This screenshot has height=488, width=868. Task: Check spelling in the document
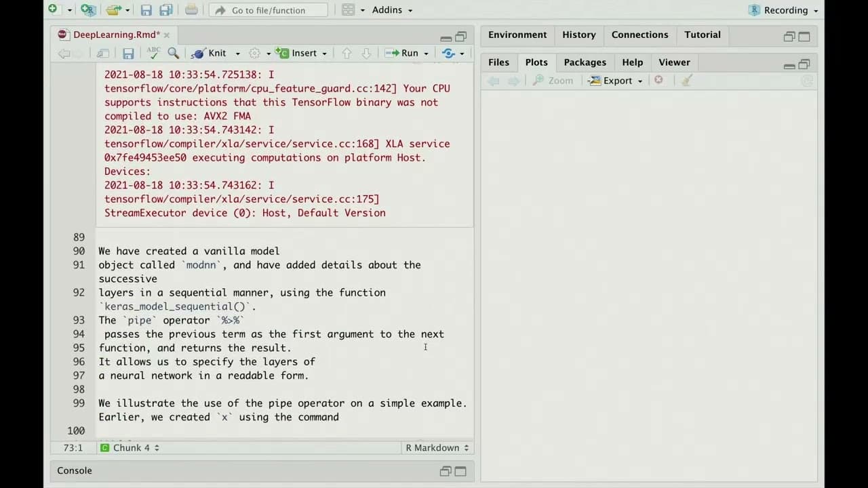click(153, 53)
